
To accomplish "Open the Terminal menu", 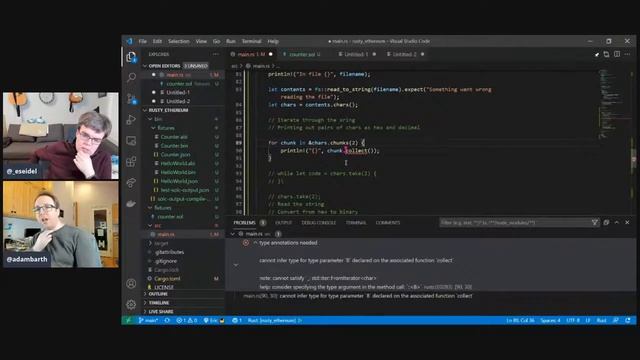I will point(251,41).
